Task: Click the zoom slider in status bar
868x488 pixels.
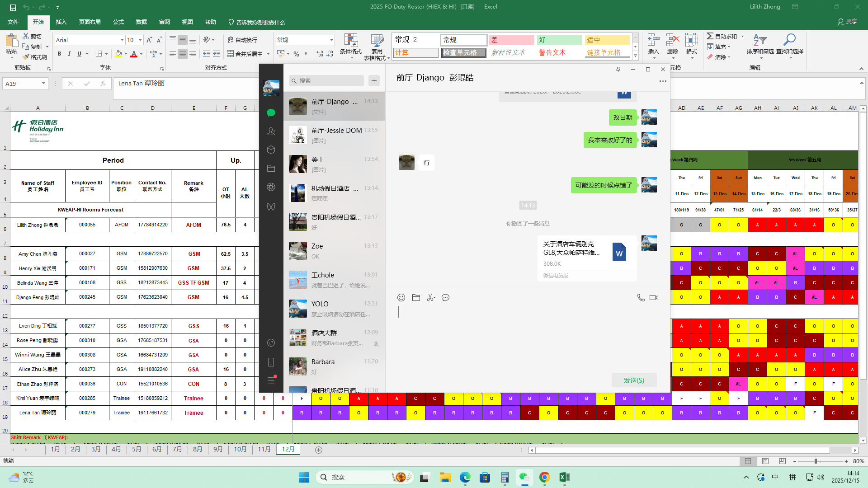Action: pyautogui.click(x=816, y=461)
